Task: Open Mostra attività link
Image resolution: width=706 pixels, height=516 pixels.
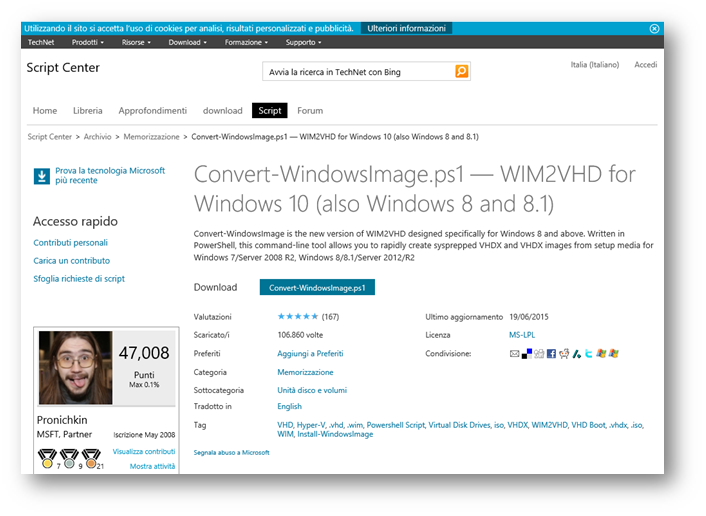Action: [152, 466]
